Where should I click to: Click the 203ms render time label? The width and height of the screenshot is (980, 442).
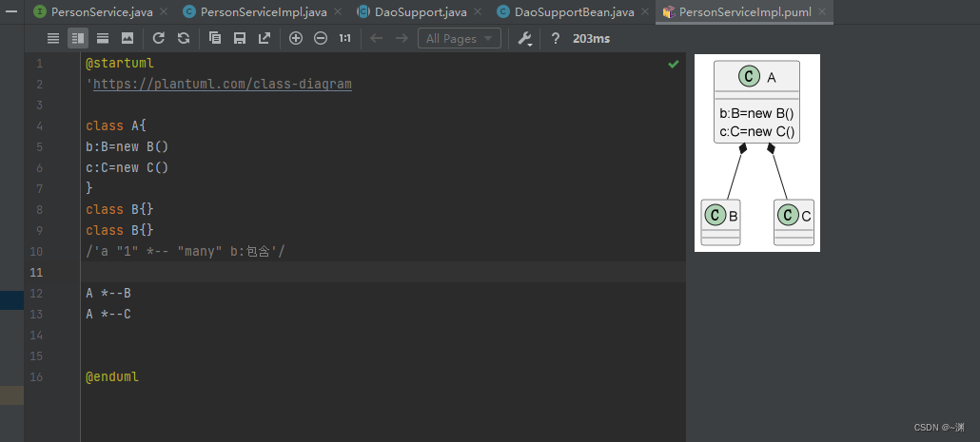point(591,39)
